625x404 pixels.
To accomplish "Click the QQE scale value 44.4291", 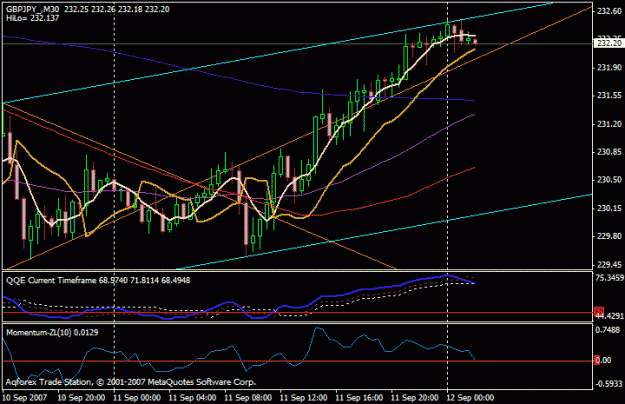I will (610, 316).
